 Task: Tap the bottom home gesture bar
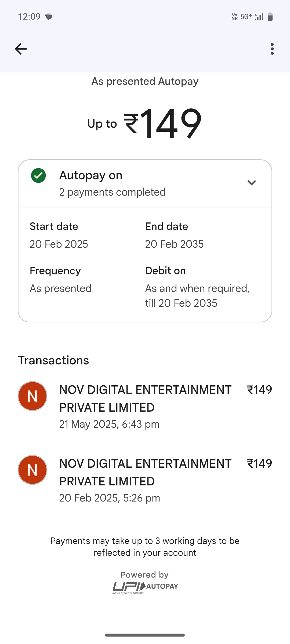pos(145,635)
